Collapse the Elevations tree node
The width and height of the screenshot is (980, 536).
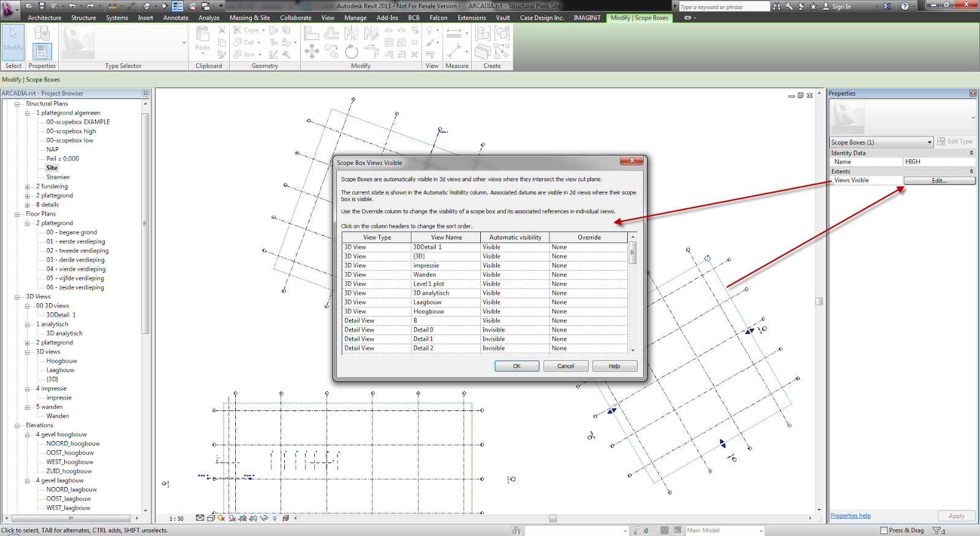(x=17, y=426)
